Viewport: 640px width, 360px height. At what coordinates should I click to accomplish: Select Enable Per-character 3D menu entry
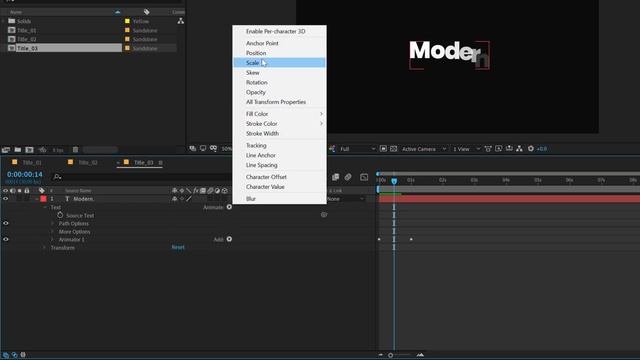tap(279, 31)
